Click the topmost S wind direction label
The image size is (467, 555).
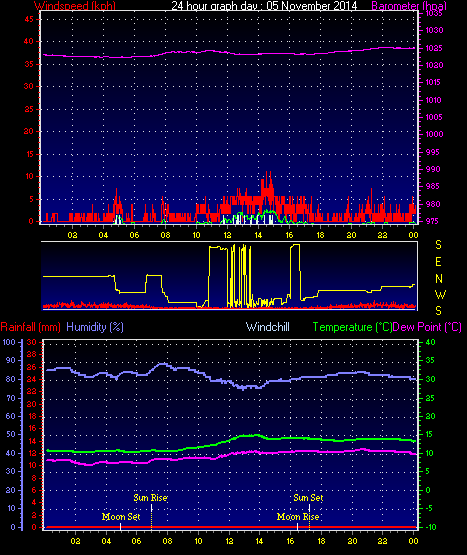pyautogui.click(x=438, y=245)
